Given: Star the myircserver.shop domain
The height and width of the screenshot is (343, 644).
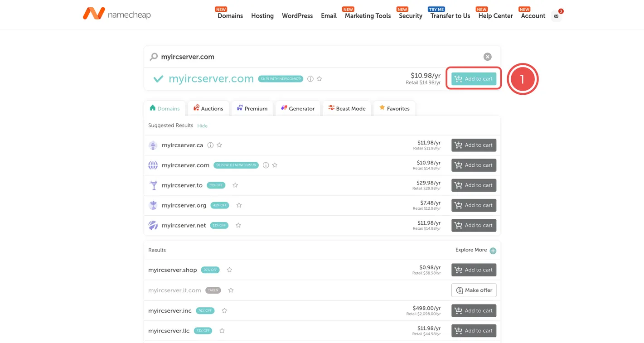Looking at the screenshot, I should pyautogui.click(x=229, y=270).
